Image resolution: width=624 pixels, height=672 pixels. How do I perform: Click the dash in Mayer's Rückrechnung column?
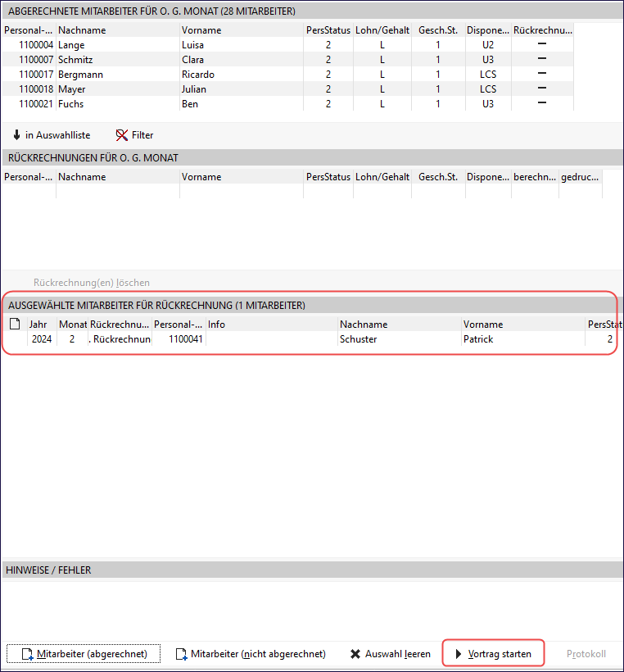click(x=542, y=88)
